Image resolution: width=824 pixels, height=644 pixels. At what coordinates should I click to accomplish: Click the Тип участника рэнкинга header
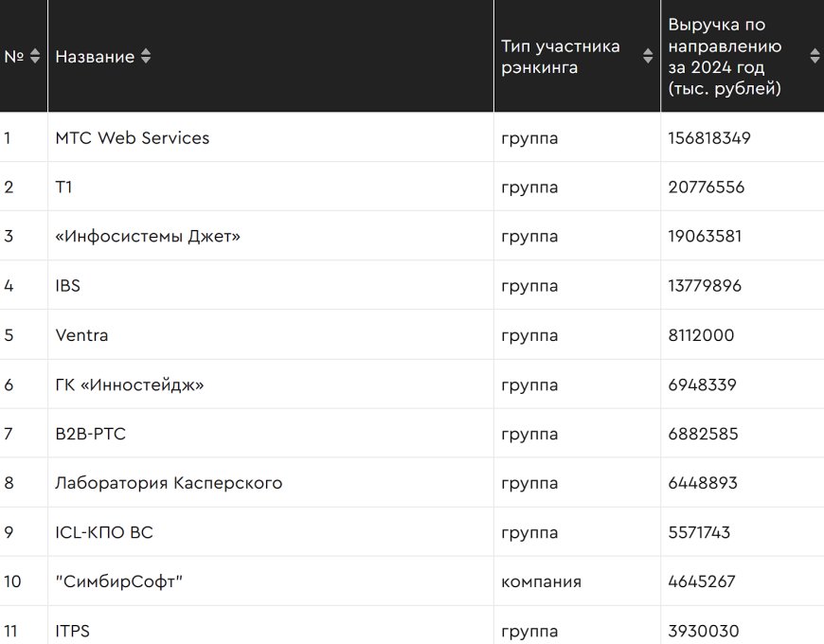(560, 57)
